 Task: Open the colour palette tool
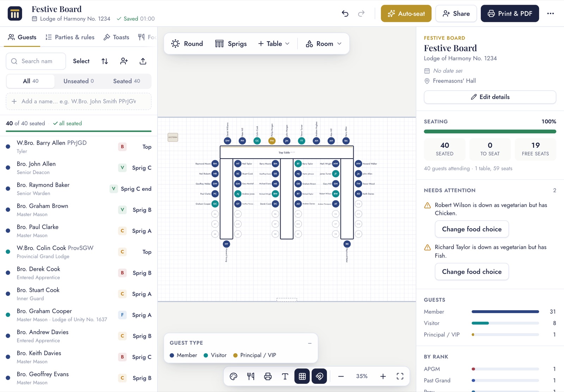click(x=233, y=376)
